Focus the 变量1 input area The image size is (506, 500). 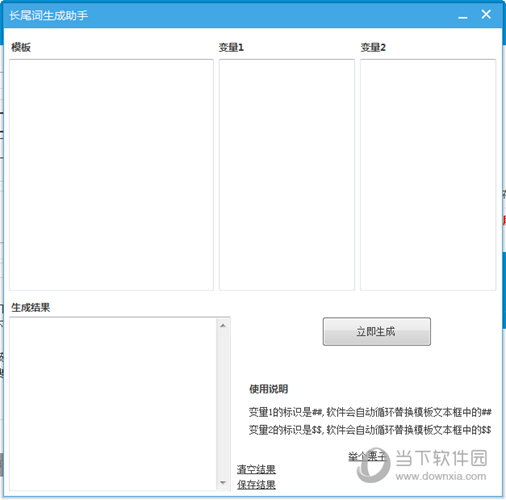click(x=287, y=175)
